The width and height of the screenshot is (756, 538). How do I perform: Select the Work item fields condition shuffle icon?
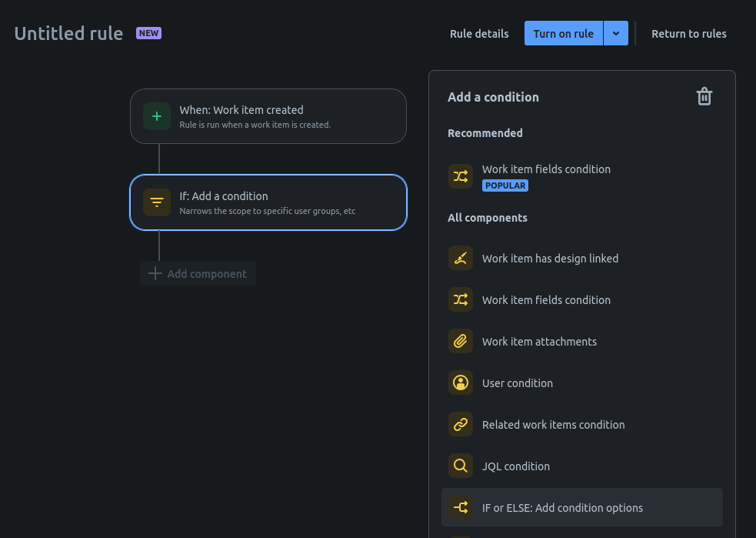[461, 299]
